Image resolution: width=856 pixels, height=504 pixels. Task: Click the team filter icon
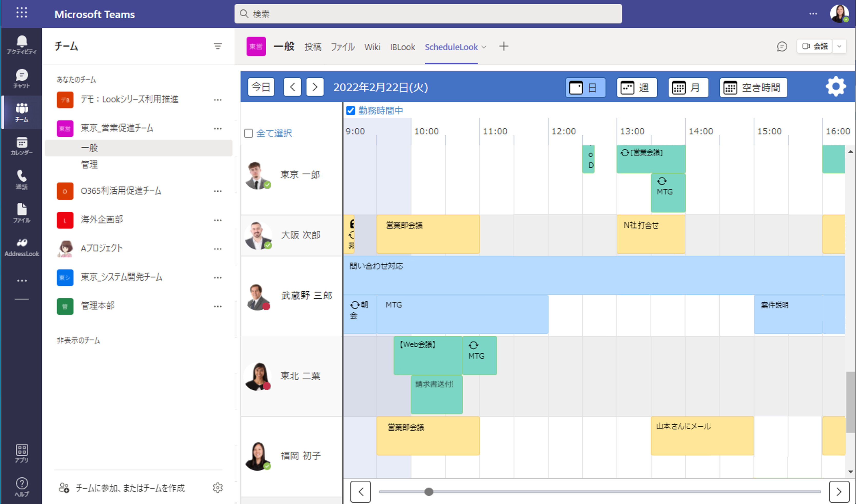pyautogui.click(x=217, y=46)
